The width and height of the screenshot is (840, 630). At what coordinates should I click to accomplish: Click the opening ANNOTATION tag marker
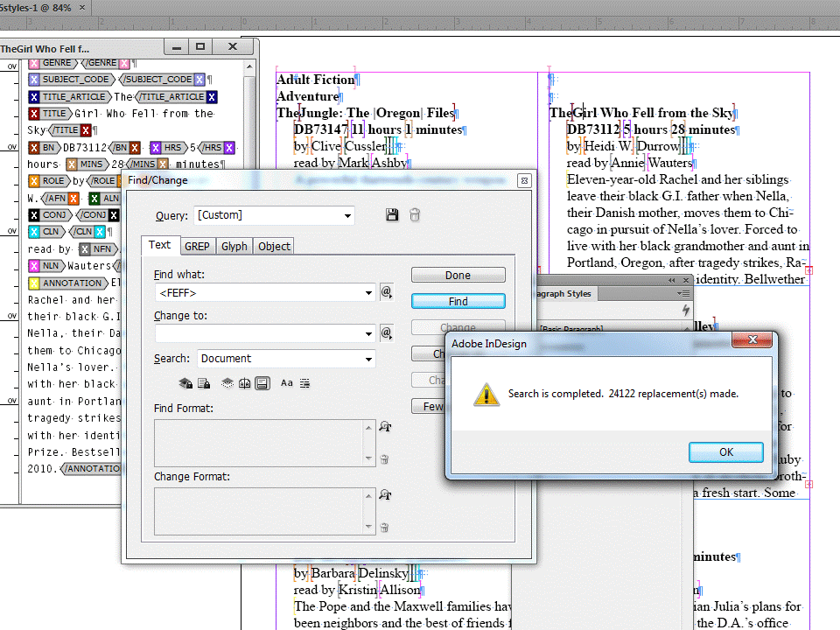68,283
